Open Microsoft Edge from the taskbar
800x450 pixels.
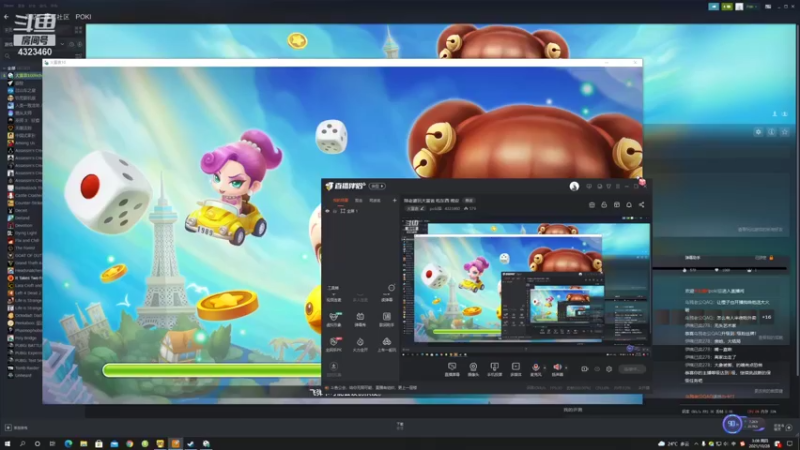pos(68,443)
